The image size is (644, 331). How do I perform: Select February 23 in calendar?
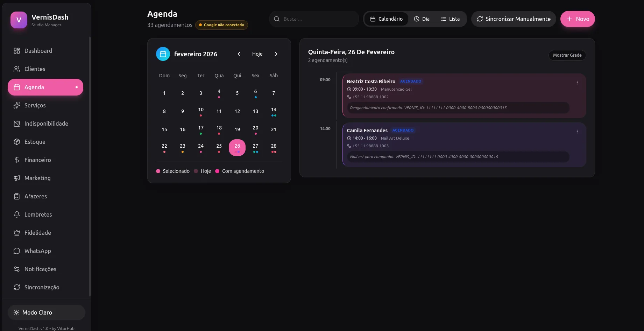(183, 148)
